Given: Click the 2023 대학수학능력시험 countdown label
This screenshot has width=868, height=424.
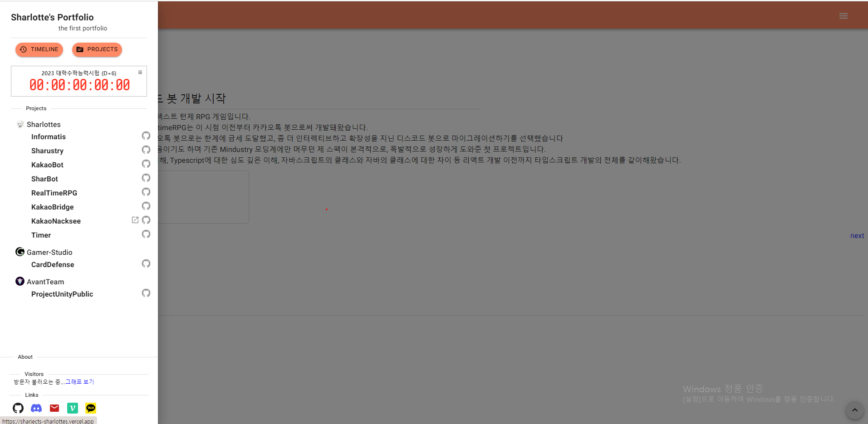Looking at the screenshot, I should click(79, 73).
